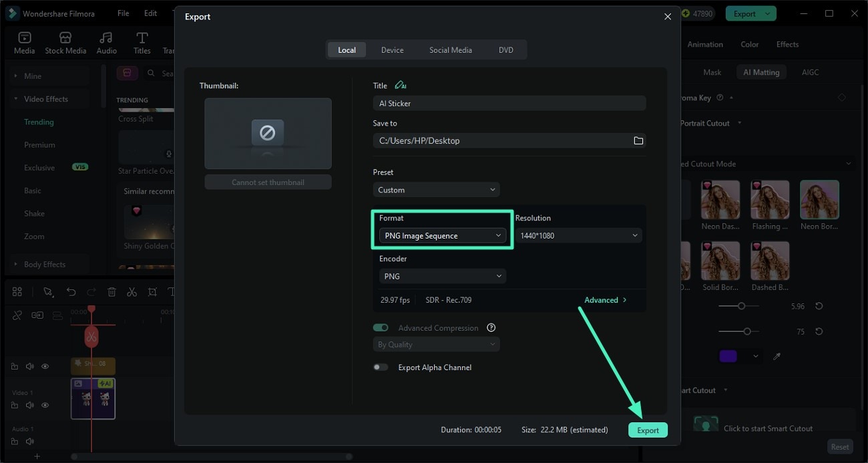Reset the 75 value with its reset icon
The image size is (868, 463).
coord(819,331)
